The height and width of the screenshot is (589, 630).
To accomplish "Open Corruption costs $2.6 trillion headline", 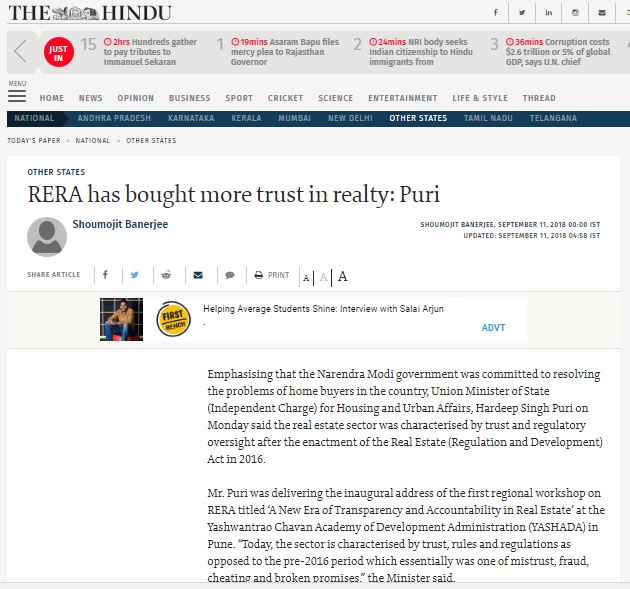I will (x=558, y=52).
